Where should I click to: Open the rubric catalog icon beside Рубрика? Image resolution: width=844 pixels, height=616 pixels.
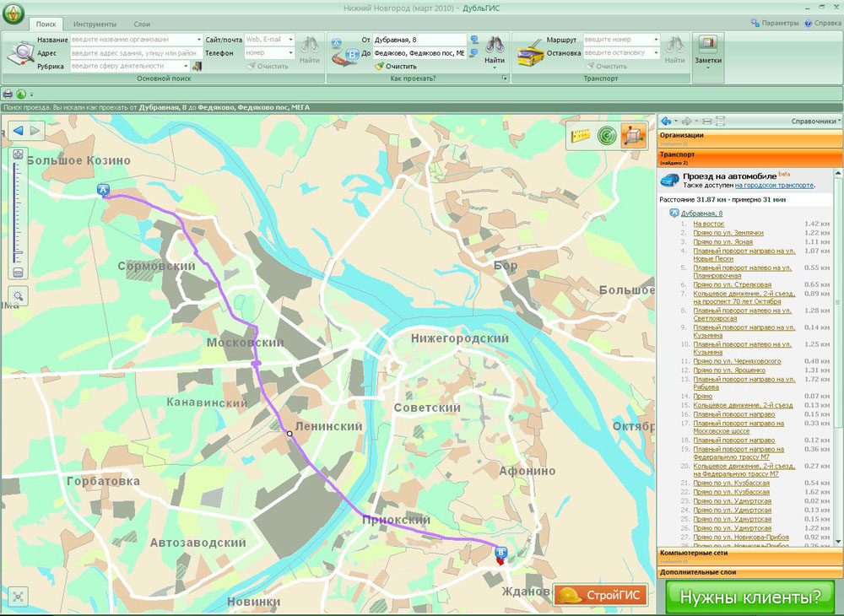coord(197,66)
